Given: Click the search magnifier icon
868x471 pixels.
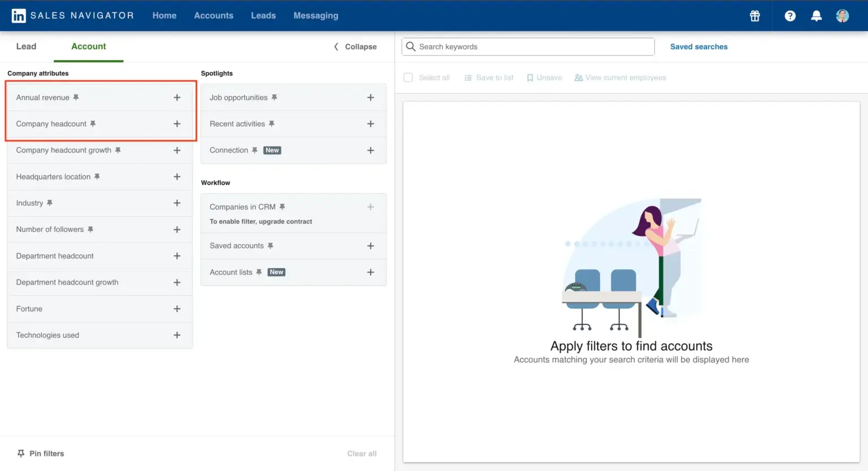Looking at the screenshot, I should pyautogui.click(x=411, y=46).
